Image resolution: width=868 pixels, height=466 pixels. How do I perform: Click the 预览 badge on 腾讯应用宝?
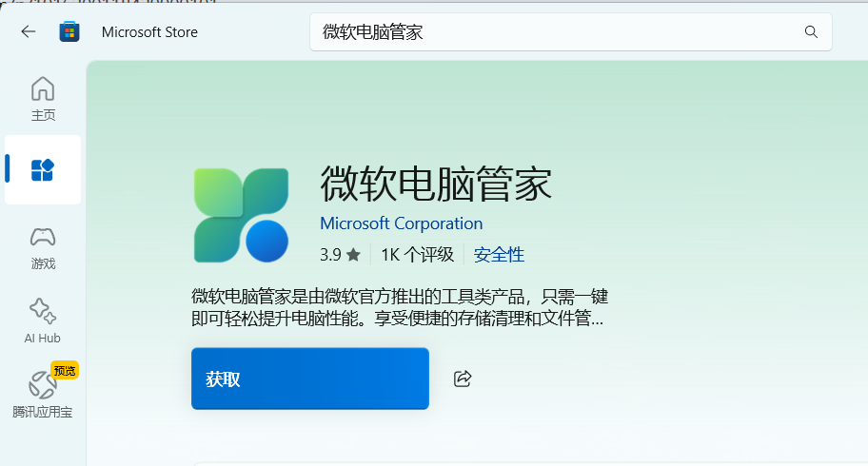pos(64,370)
